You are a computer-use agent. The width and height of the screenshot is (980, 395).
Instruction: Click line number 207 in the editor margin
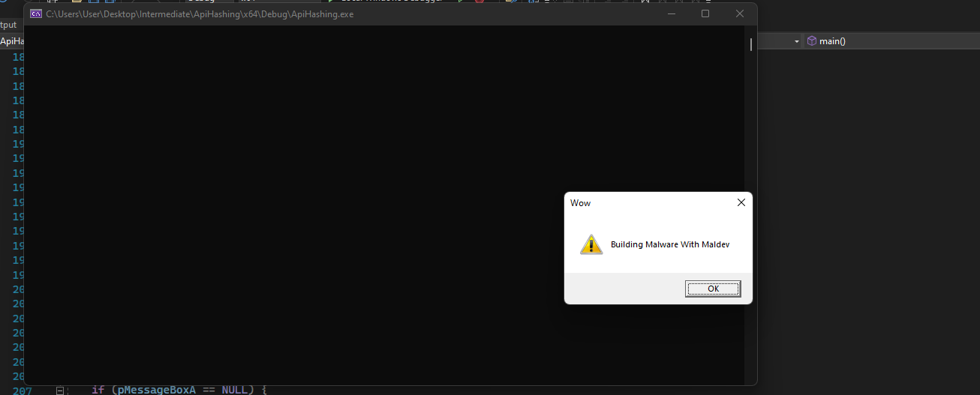[x=23, y=391]
